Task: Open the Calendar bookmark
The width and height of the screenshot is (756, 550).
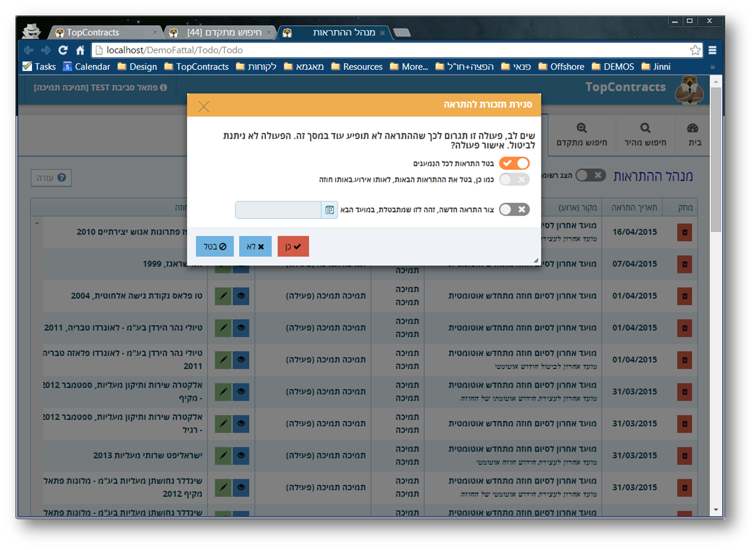Action: coord(86,67)
